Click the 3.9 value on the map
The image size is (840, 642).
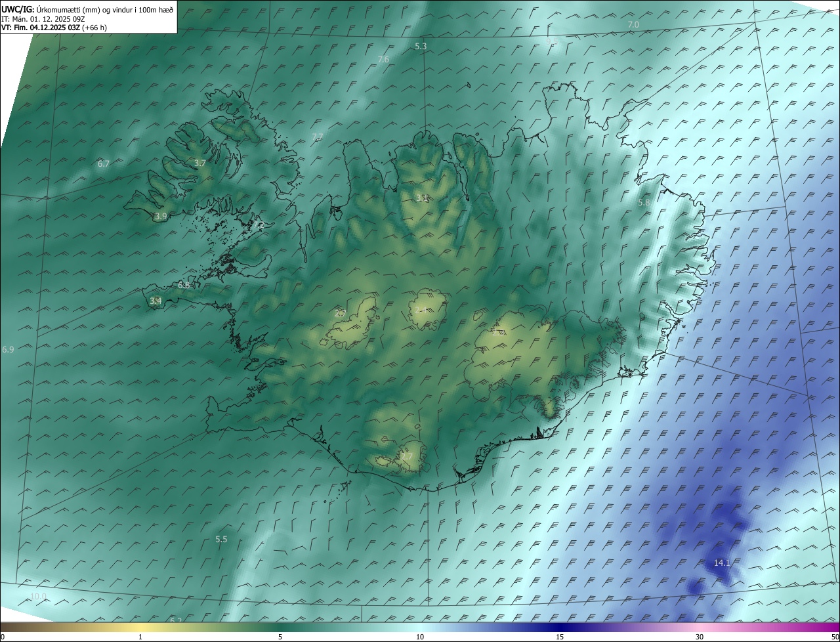pos(161,216)
